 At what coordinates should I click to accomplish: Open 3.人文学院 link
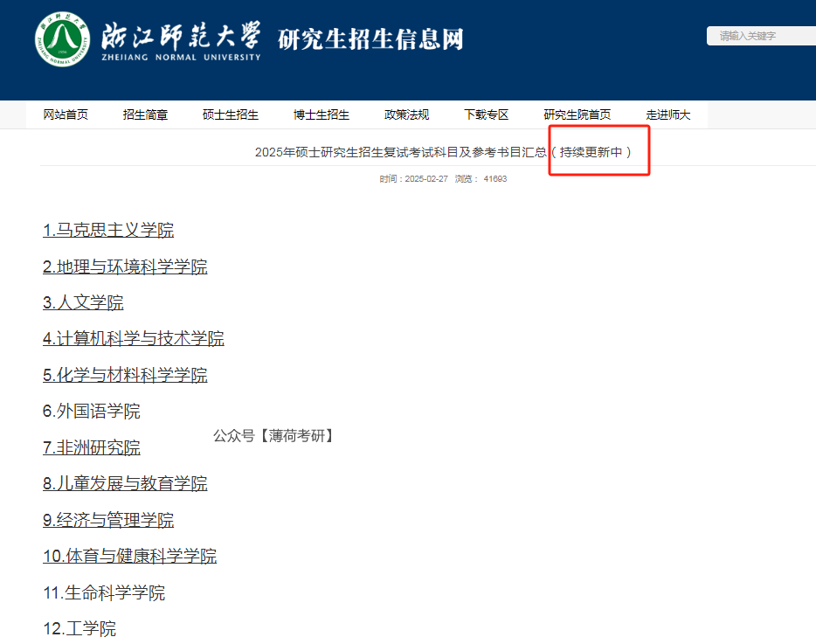84,302
